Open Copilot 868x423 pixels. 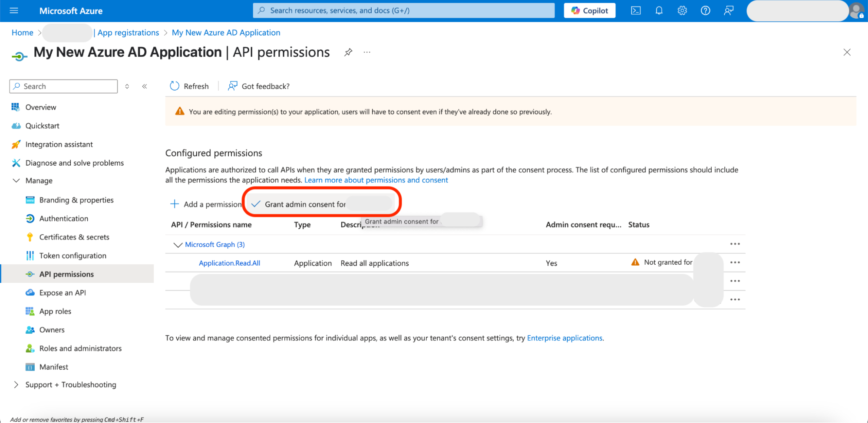[x=590, y=10]
